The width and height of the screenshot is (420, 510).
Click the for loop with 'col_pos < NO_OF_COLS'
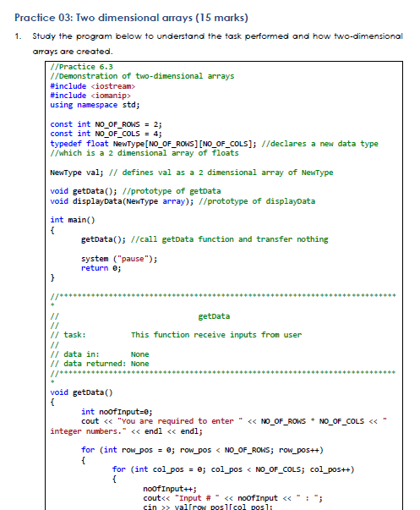pyautogui.click(x=233, y=469)
